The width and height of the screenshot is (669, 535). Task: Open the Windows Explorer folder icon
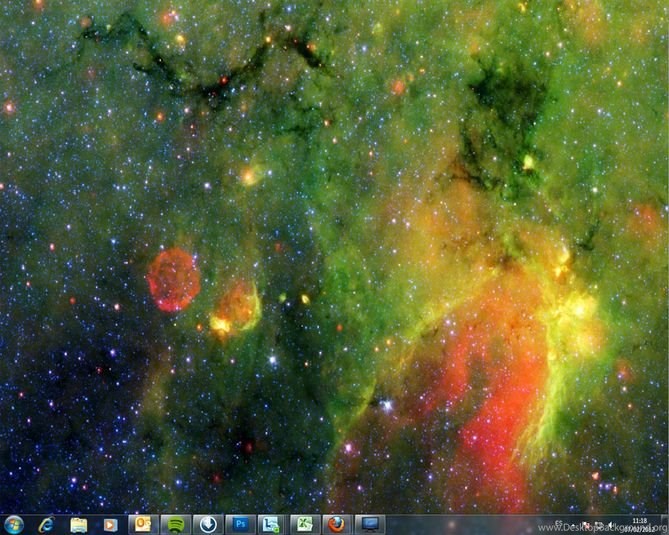click(78, 524)
